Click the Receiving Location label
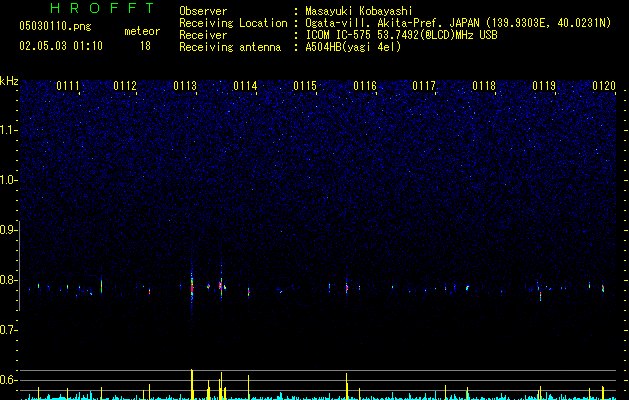The image size is (629, 400). coord(233,23)
